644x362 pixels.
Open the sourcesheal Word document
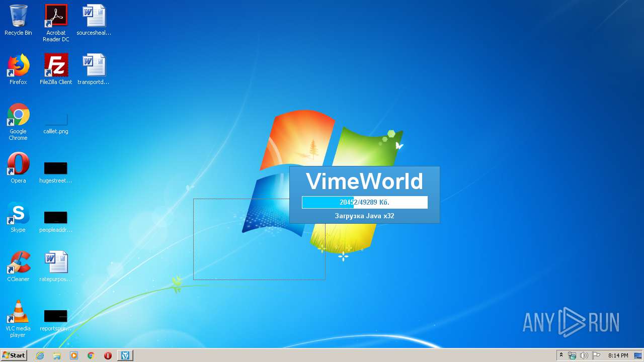94,20
